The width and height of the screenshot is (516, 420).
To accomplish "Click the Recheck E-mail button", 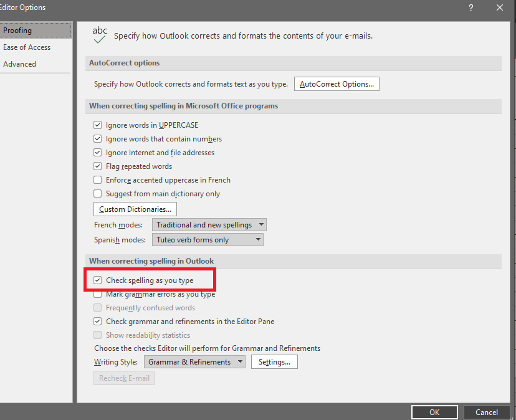I will pos(124,378).
